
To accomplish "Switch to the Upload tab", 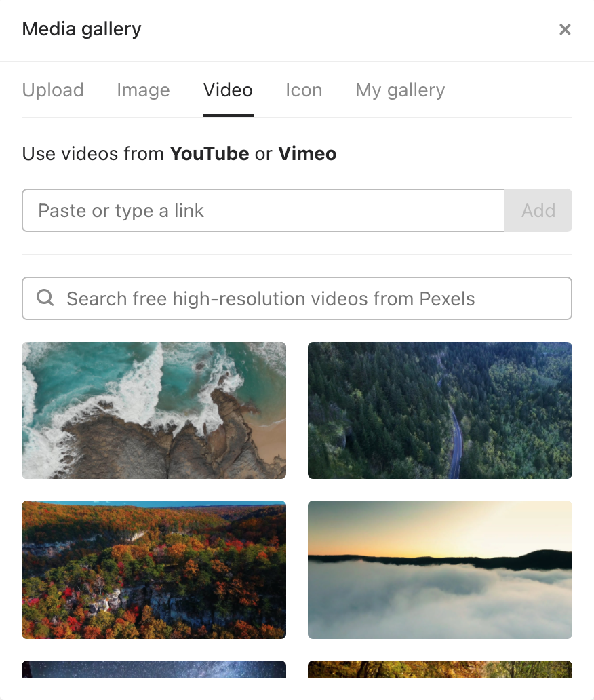I will [x=53, y=90].
